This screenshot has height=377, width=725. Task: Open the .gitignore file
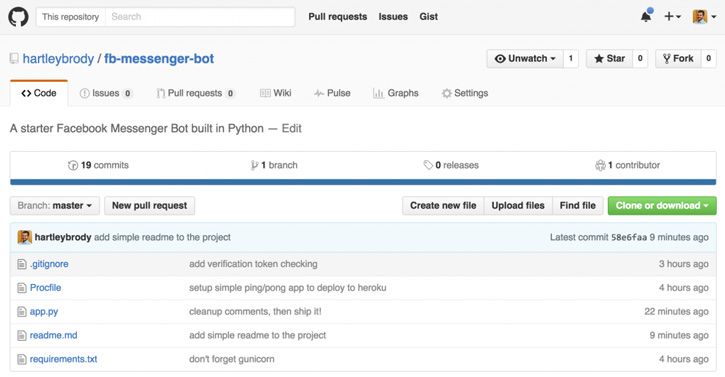pos(49,264)
